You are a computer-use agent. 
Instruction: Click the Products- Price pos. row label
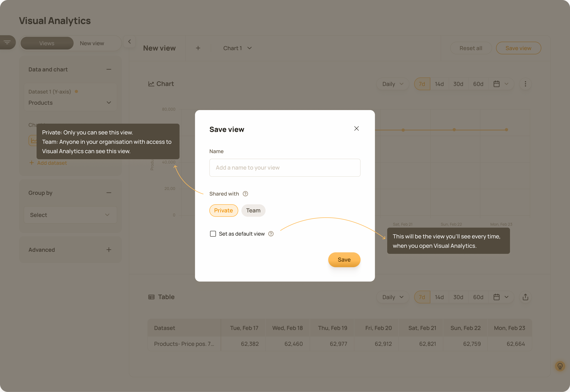pyautogui.click(x=184, y=344)
